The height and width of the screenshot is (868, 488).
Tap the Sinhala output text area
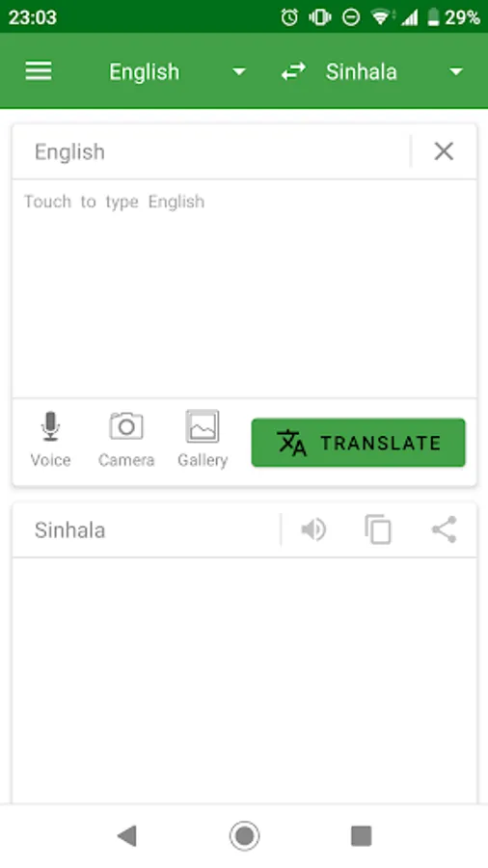[x=244, y=680]
